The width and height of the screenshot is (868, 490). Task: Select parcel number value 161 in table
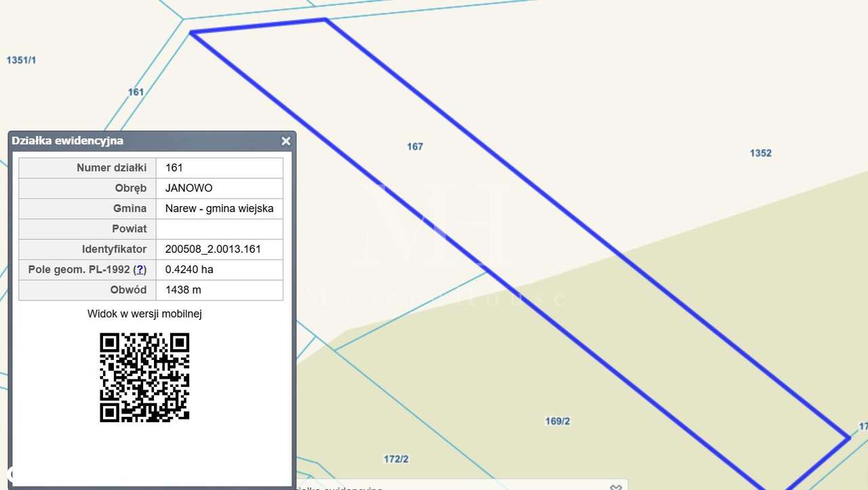[x=174, y=167]
